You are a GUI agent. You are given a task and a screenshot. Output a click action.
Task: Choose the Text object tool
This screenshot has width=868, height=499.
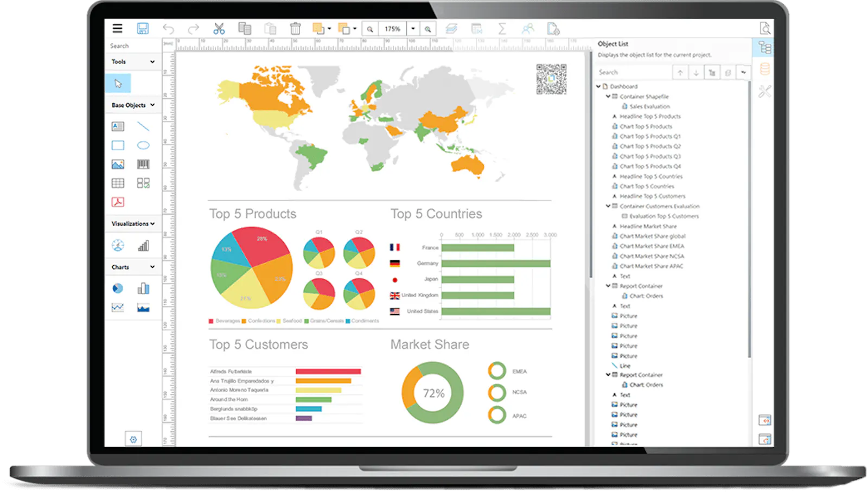pyautogui.click(x=118, y=126)
